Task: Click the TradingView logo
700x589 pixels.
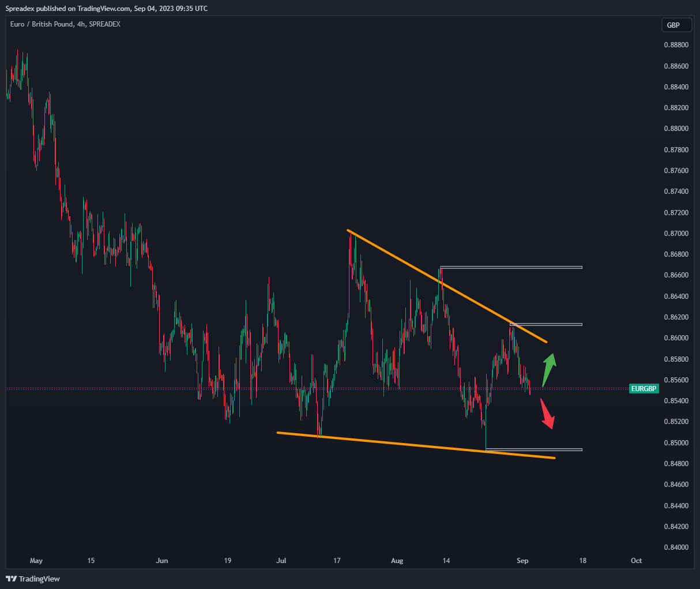Action: pos(33,579)
